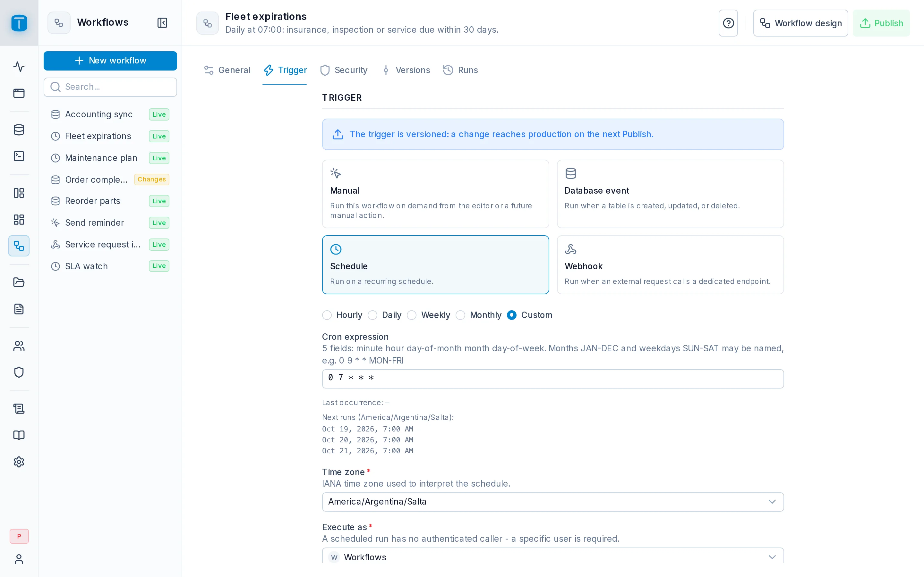The width and height of the screenshot is (924, 577).
Task: Click the New workflow button
Action: [110, 61]
